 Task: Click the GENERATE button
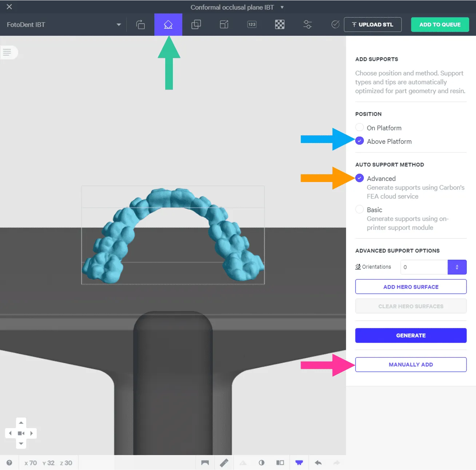pyautogui.click(x=411, y=335)
